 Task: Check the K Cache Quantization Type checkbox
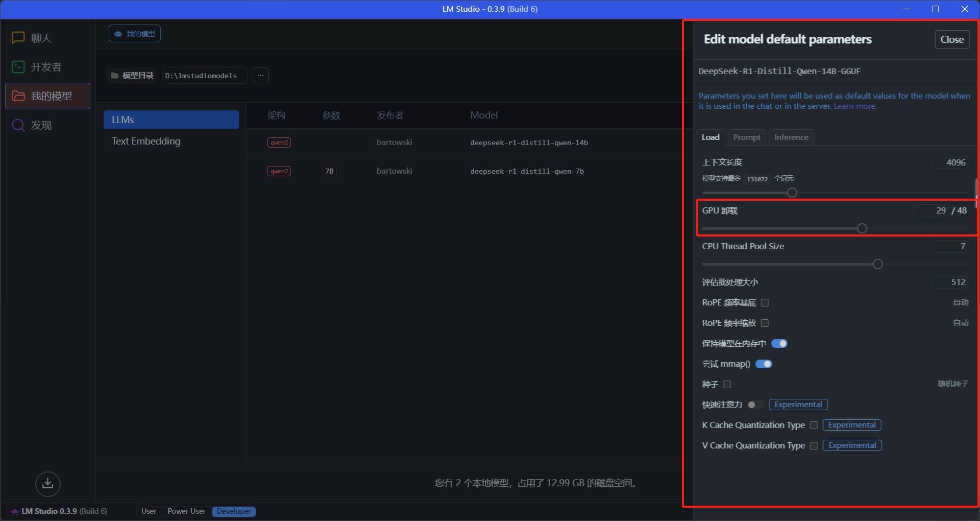point(814,425)
